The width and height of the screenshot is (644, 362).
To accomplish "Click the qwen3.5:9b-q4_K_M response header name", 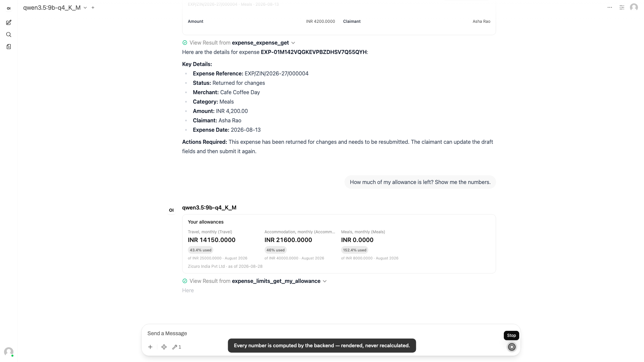I will tap(209, 207).
